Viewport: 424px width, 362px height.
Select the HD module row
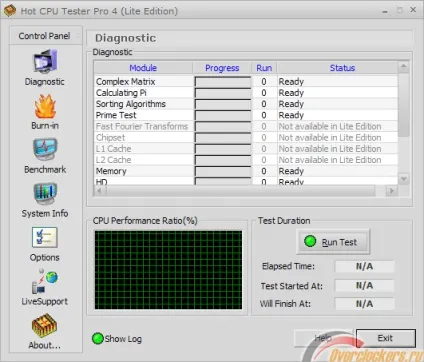[x=246, y=181]
